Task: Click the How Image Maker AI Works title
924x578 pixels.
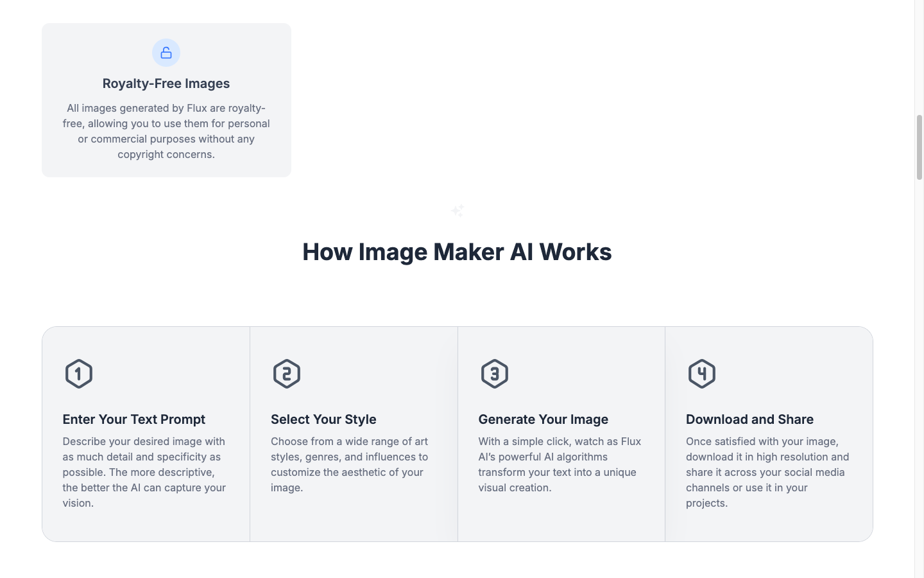Action: pos(457,252)
